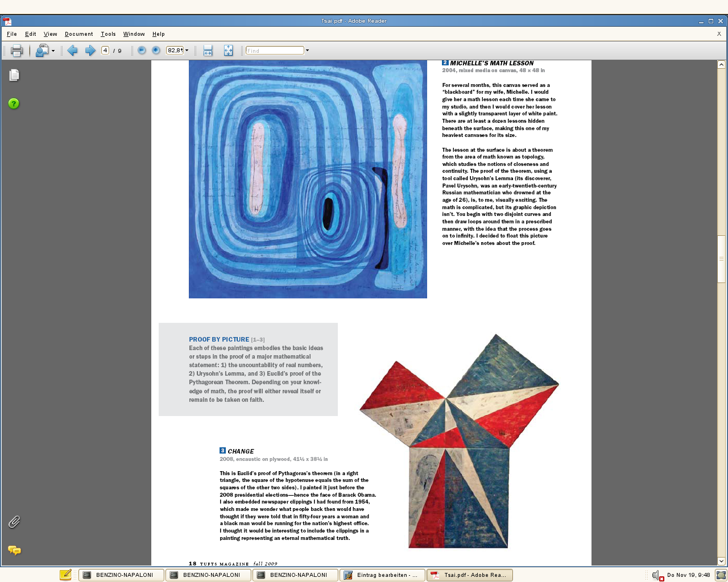Open the green help icon in sidebar
Viewport: 728px width, 582px height.
[14, 103]
